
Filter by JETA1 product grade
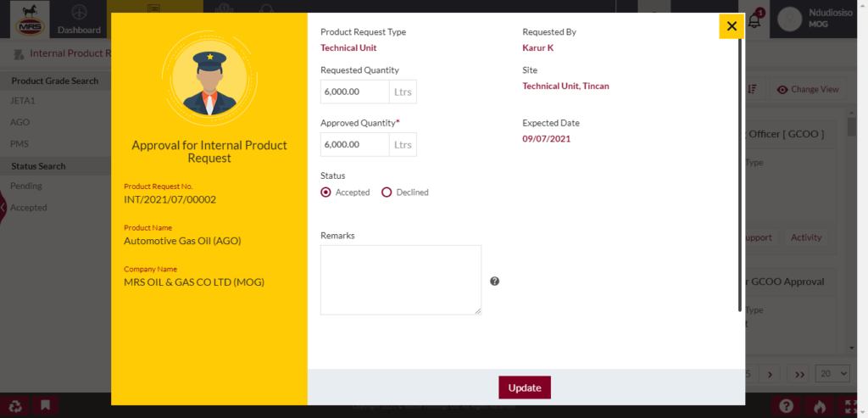[23, 101]
